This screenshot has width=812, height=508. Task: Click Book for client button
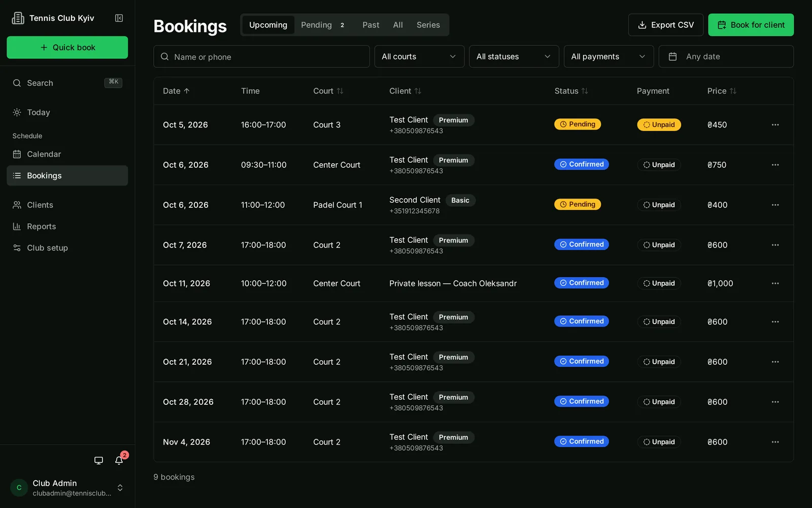coord(751,25)
